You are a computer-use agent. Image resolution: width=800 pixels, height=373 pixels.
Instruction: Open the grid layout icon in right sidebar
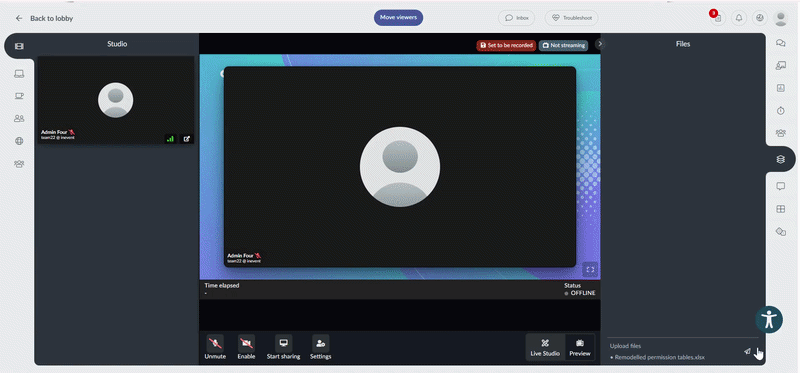pos(780,209)
